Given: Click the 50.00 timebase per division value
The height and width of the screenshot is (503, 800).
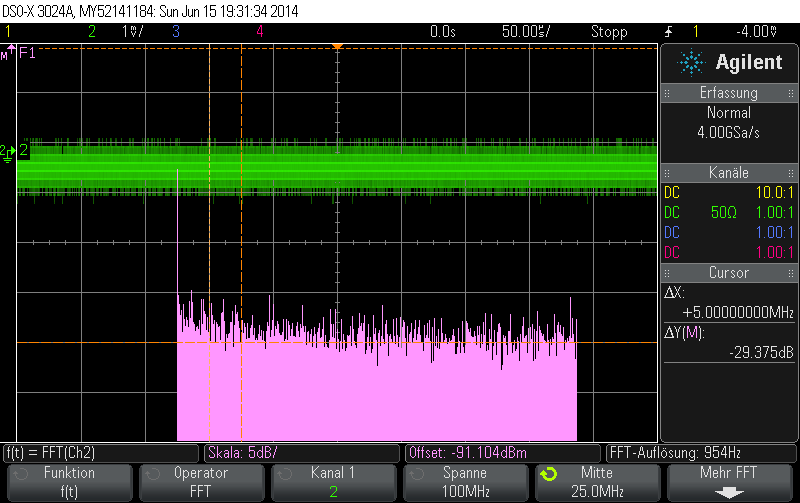Looking at the screenshot, I should [526, 32].
